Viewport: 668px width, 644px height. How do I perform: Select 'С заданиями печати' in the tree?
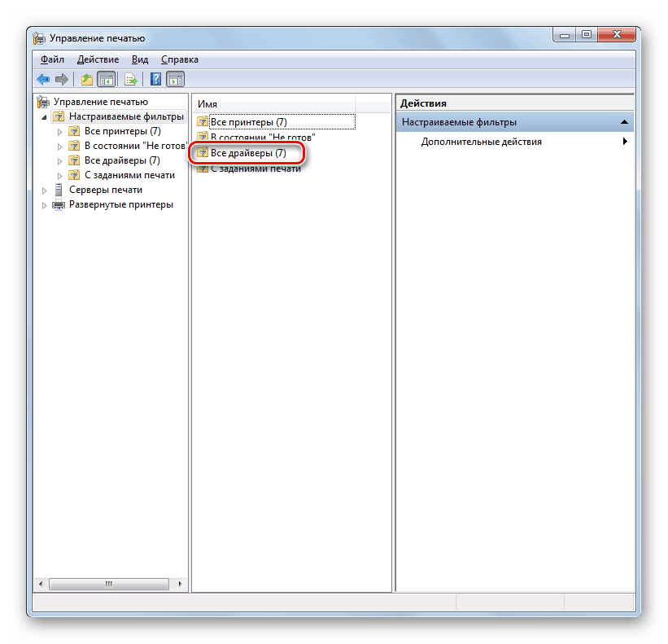pyautogui.click(x=129, y=175)
